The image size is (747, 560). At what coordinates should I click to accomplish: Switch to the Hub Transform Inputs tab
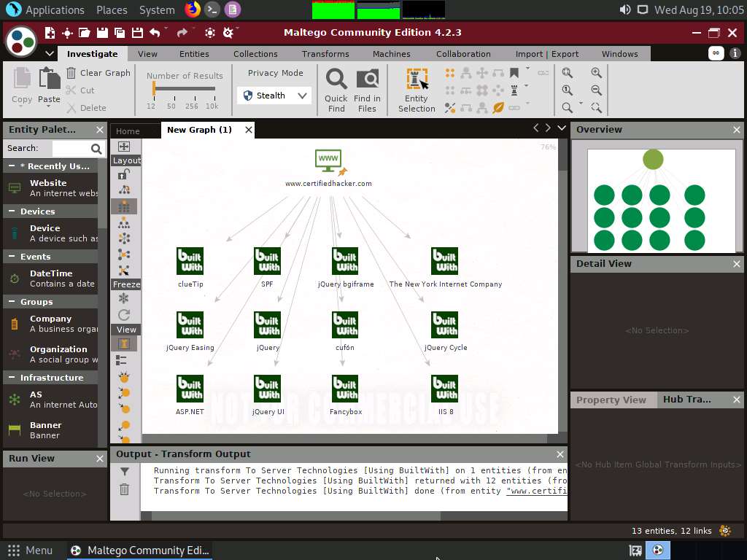tap(687, 400)
